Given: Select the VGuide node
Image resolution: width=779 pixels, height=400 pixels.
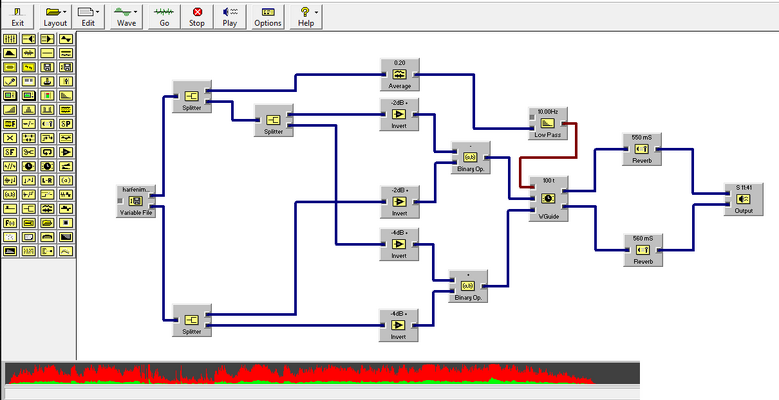Looking at the screenshot, I should point(548,199).
